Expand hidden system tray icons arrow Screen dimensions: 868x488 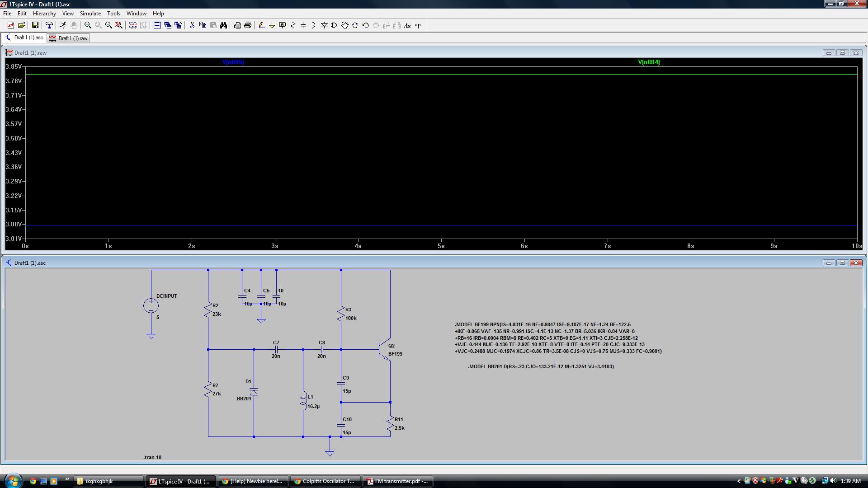(x=739, y=481)
